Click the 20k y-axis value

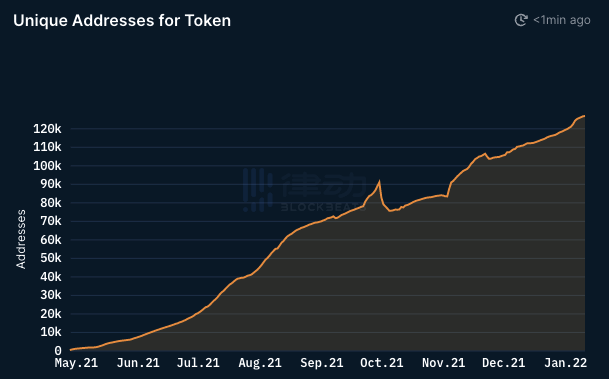coord(50,314)
